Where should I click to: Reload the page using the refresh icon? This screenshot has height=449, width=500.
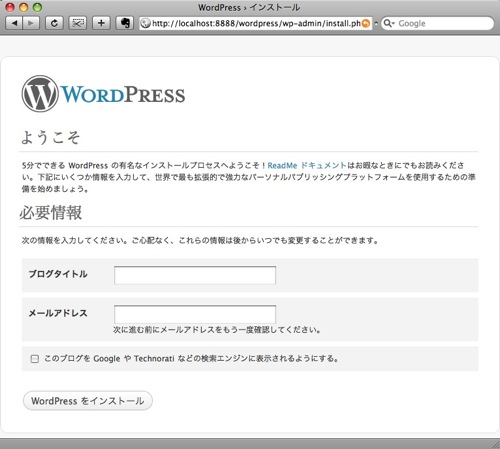[54, 23]
